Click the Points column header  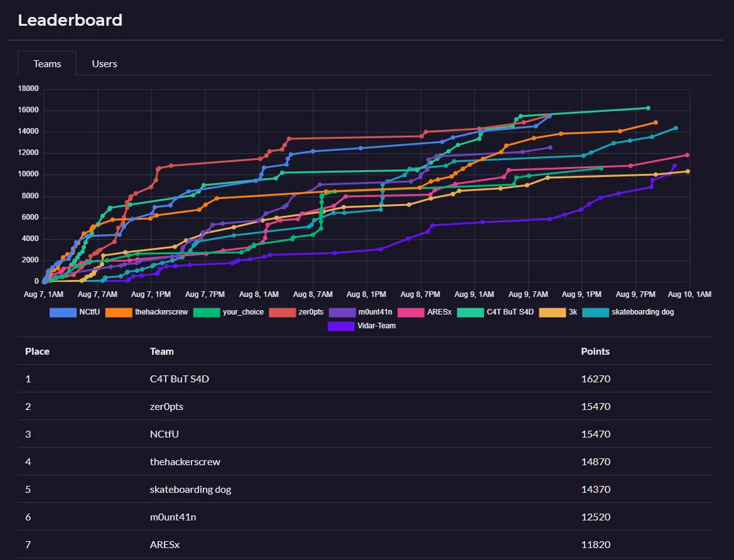click(x=595, y=352)
